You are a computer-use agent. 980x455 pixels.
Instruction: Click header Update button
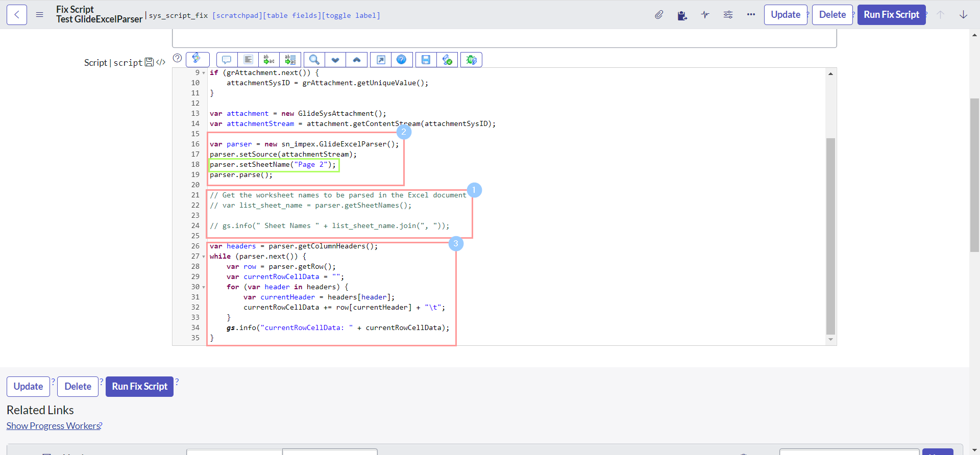786,15
